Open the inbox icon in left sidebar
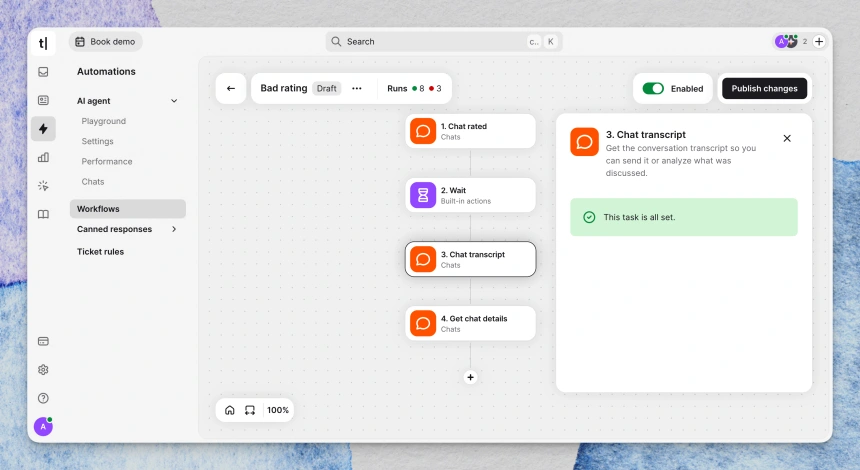860x470 pixels. click(x=43, y=72)
